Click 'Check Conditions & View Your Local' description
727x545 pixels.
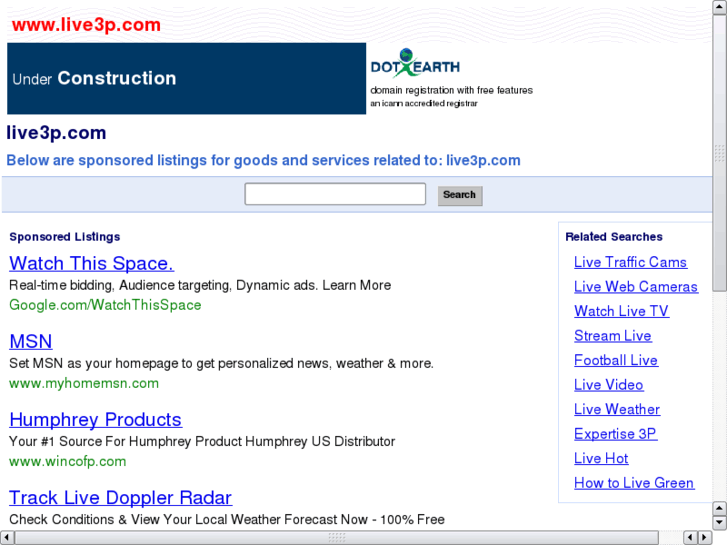click(227, 519)
